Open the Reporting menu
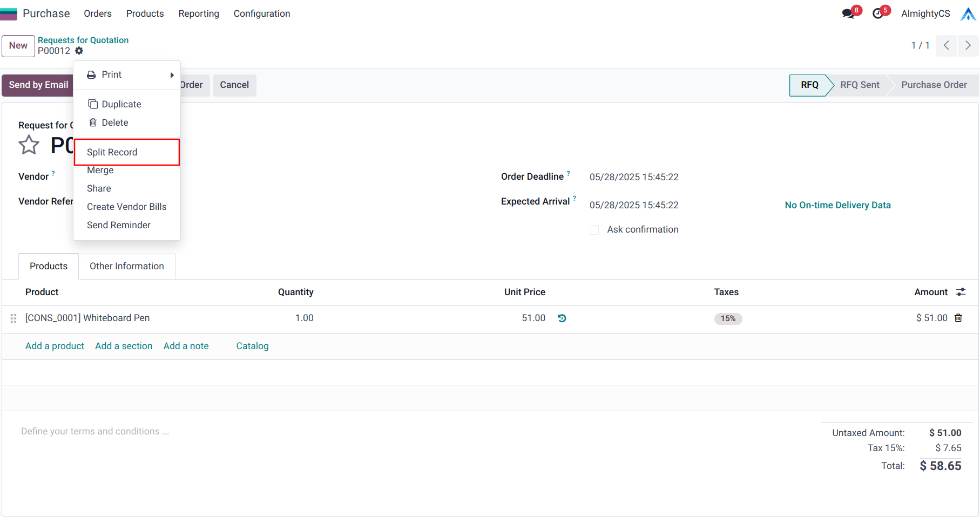 (199, 13)
